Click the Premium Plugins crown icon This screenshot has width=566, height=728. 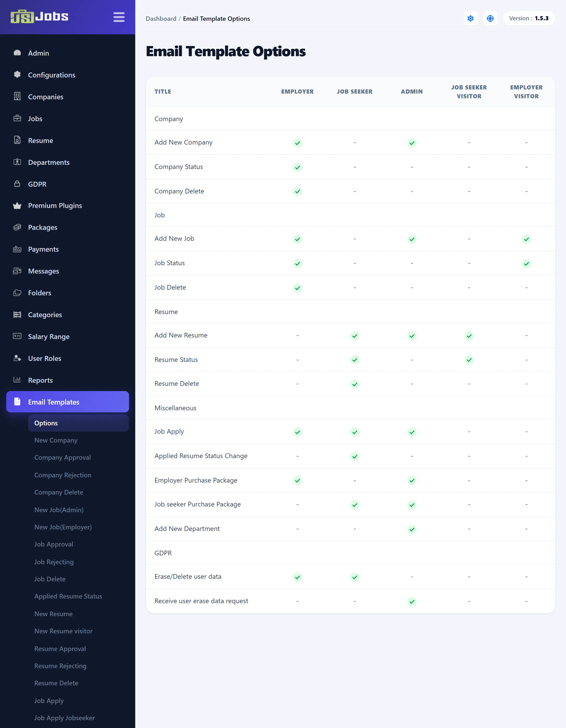tap(17, 206)
